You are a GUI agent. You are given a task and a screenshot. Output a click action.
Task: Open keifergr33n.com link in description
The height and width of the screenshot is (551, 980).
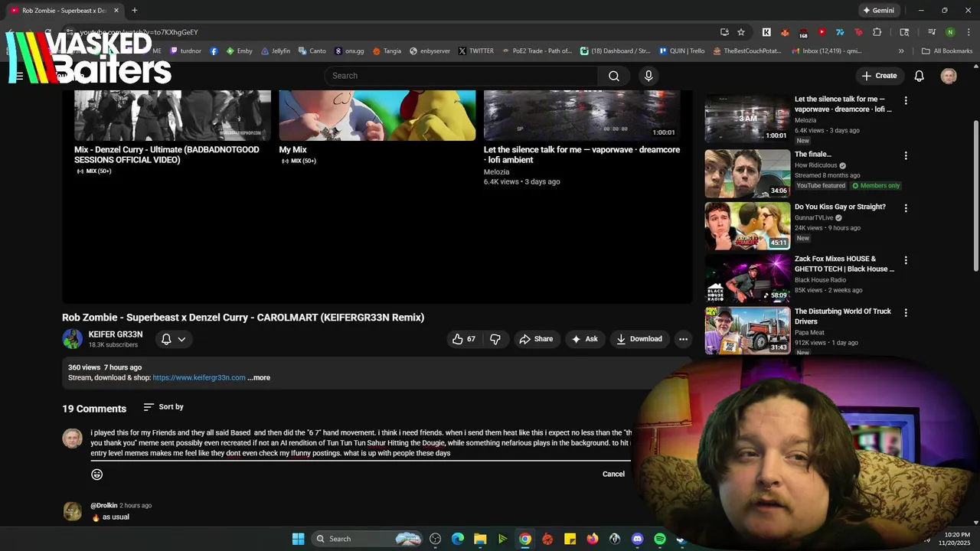click(x=199, y=377)
